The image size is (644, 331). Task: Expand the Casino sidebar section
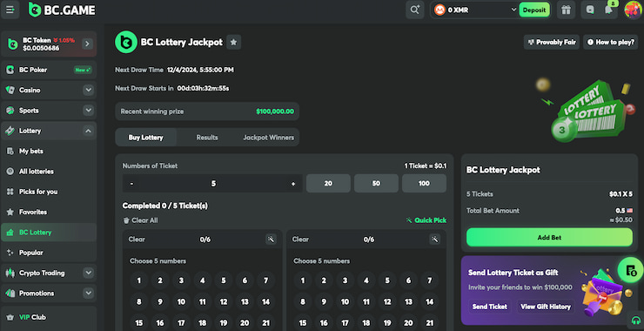pos(88,90)
